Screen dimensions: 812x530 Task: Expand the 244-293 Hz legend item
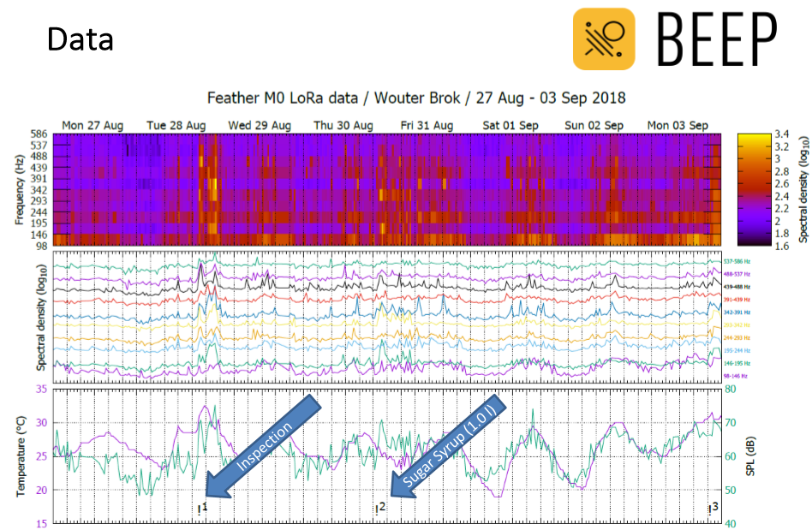point(737,336)
